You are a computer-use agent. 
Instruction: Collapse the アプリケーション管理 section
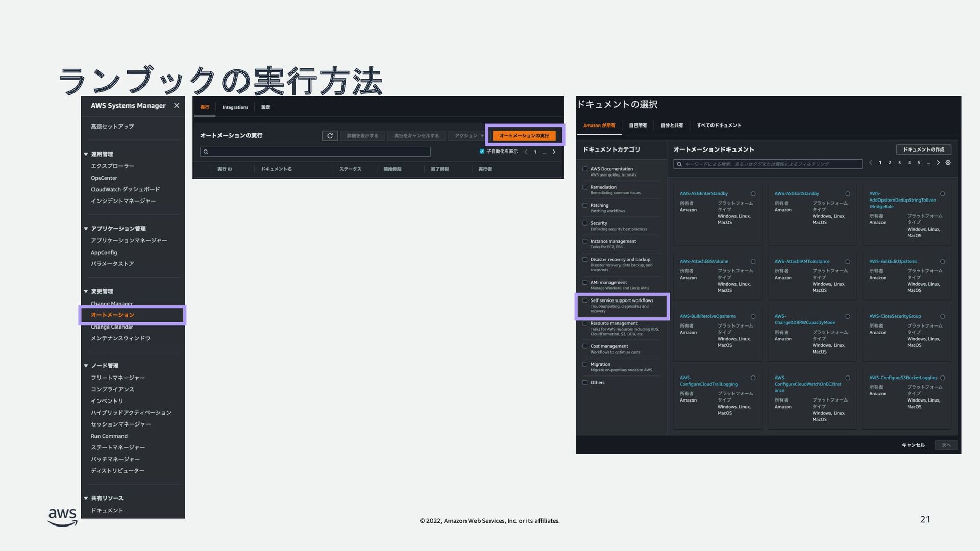[86, 229]
